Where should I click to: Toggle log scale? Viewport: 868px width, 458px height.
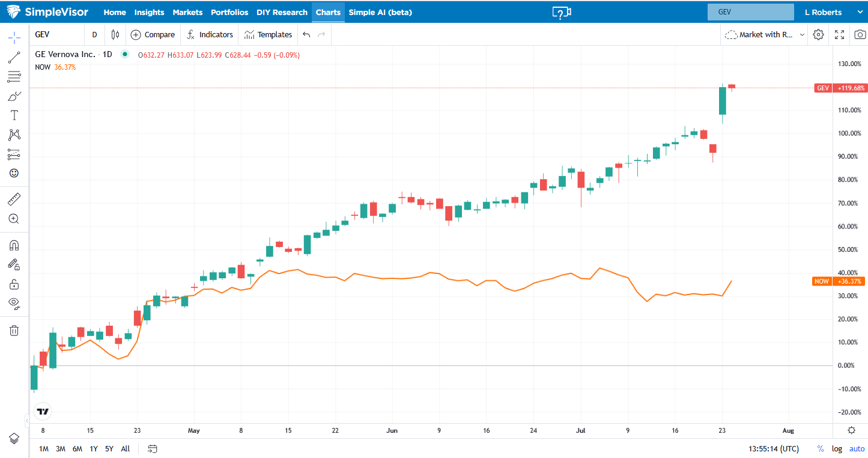(837, 448)
